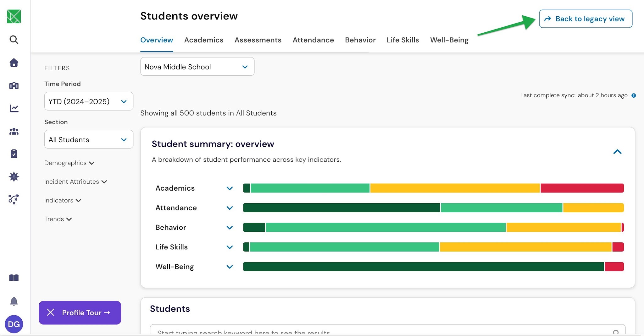Click the red Well-Being bar segment

click(614, 267)
